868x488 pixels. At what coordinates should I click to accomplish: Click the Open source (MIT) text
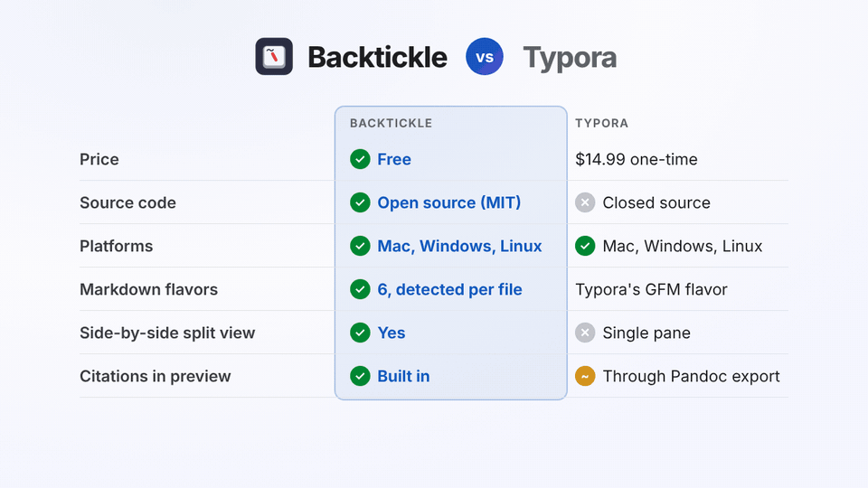tap(449, 202)
